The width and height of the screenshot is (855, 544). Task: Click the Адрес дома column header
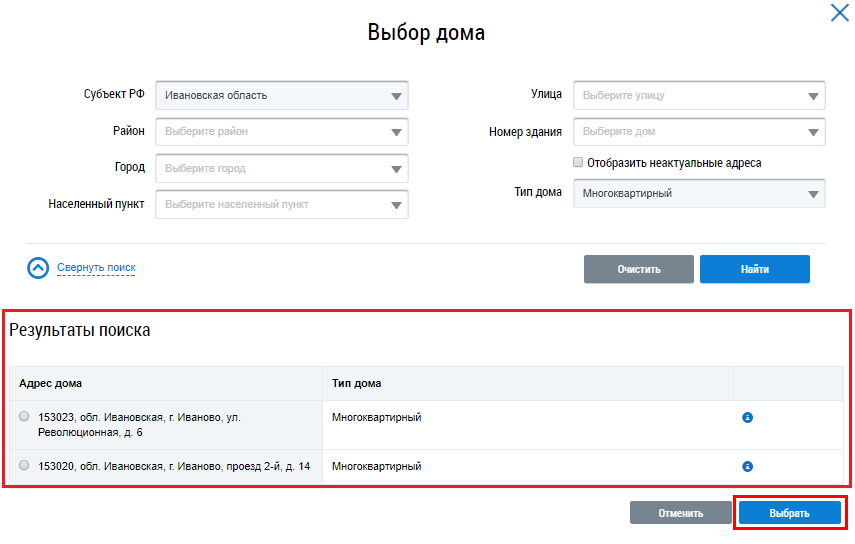coord(51,383)
